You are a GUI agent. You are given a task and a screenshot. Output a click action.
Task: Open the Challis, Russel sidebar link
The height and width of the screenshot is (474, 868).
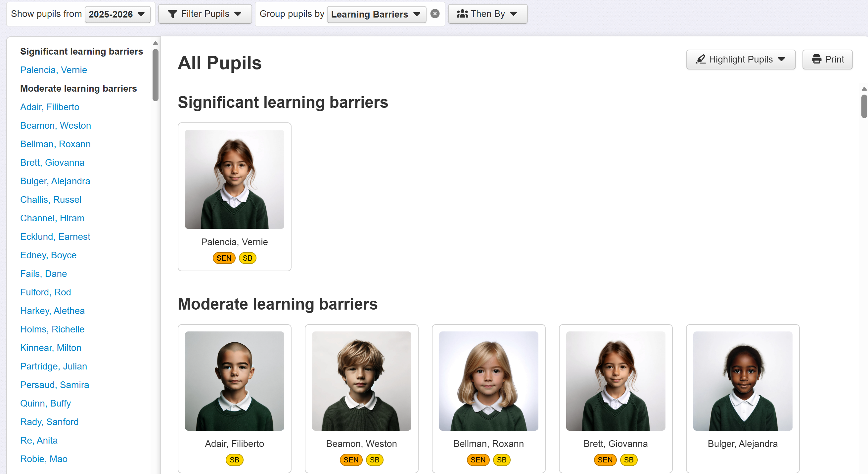(51, 199)
